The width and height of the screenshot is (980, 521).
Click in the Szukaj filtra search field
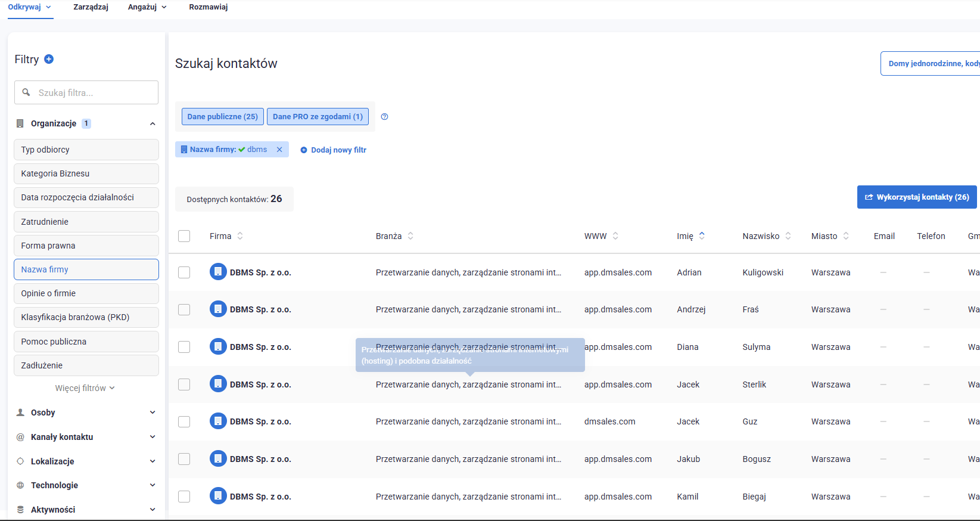tap(86, 92)
